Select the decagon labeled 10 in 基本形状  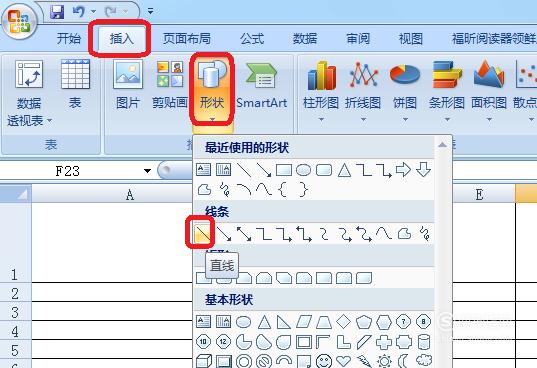203,342
